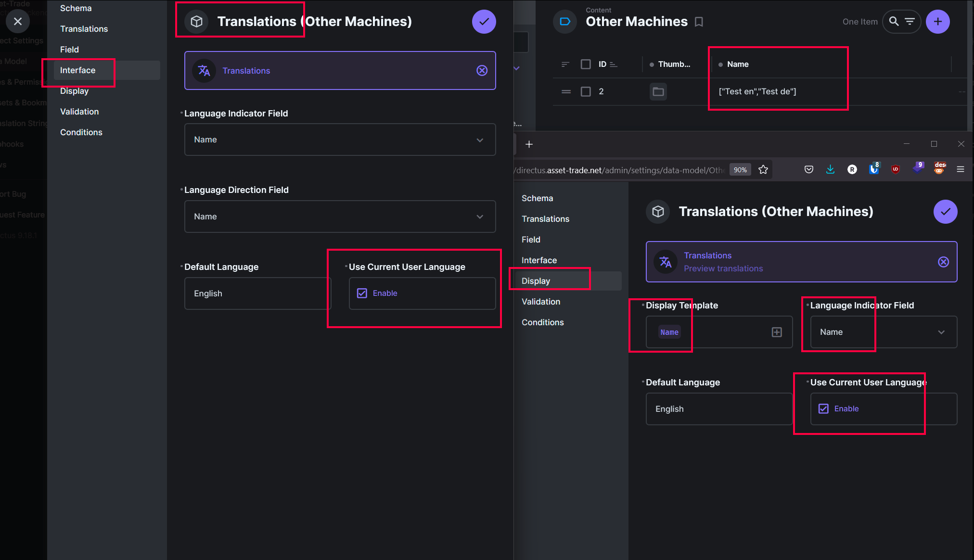Create a new item with the plus button
974x560 pixels.
[x=938, y=22]
